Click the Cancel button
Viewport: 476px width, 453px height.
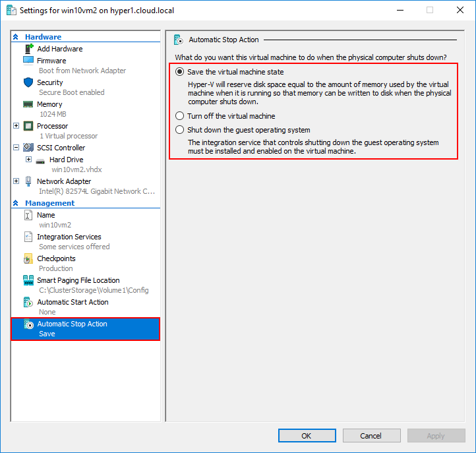click(372, 436)
